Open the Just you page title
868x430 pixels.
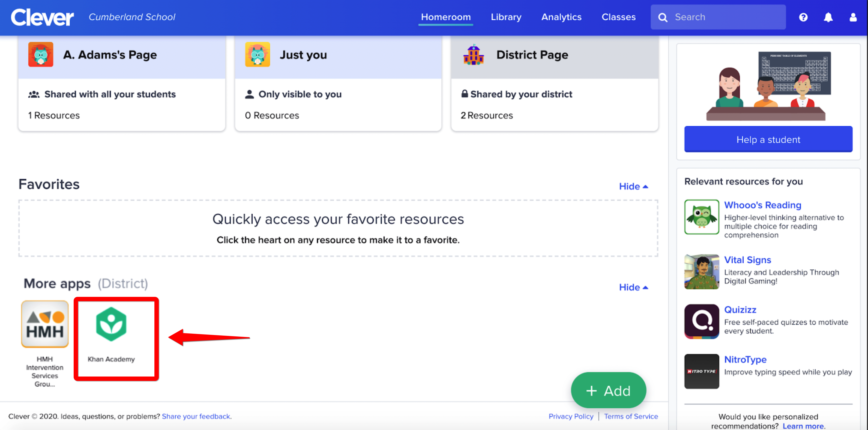pyautogui.click(x=303, y=55)
